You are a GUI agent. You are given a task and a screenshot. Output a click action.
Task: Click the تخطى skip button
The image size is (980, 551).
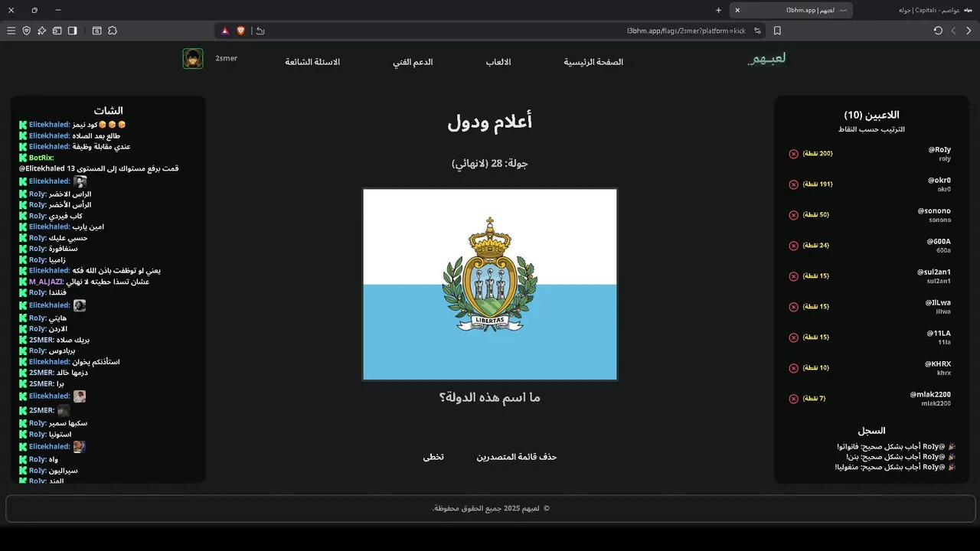click(433, 457)
